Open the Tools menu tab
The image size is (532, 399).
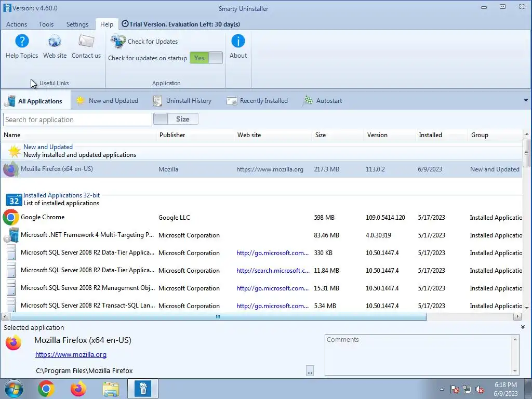tap(46, 24)
